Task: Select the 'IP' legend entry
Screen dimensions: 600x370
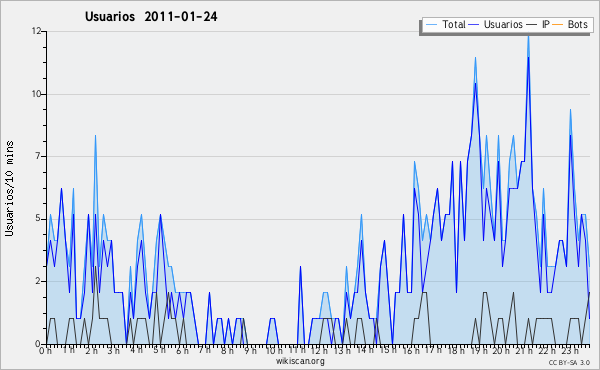Action: (538, 24)
